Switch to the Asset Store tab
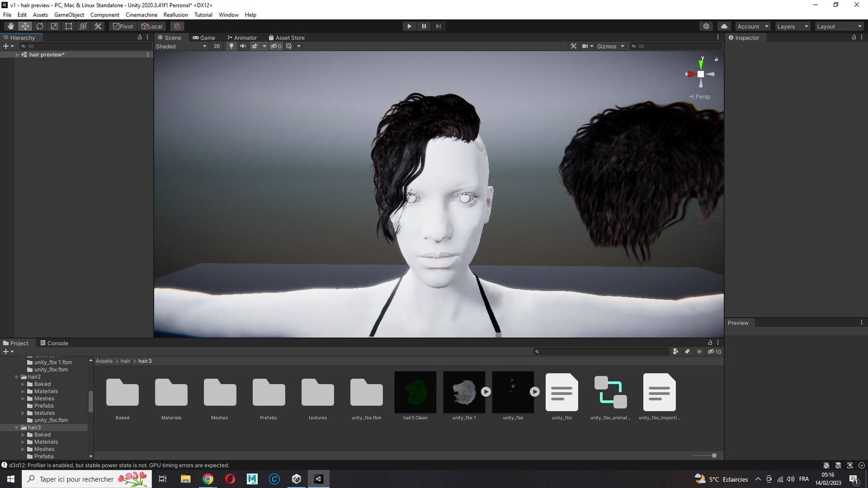 (x=286, y=38)
